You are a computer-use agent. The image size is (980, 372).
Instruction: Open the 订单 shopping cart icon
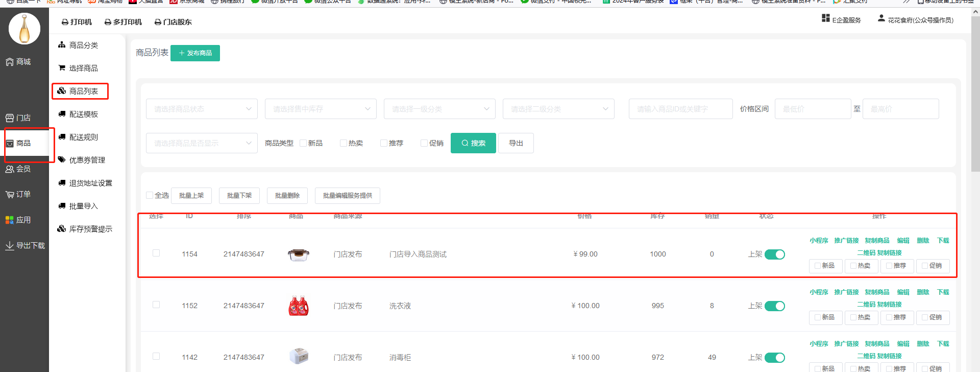click(10, 195)
